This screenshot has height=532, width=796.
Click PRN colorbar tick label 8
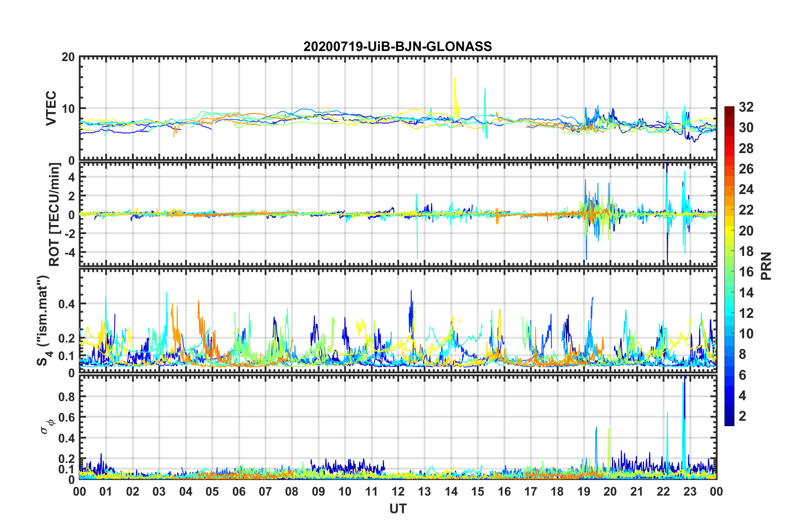click(x=742, y=354)
